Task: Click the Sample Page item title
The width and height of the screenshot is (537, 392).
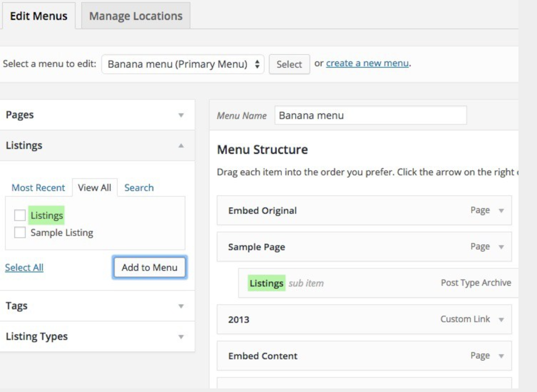Action: click(x=257, y=247)
